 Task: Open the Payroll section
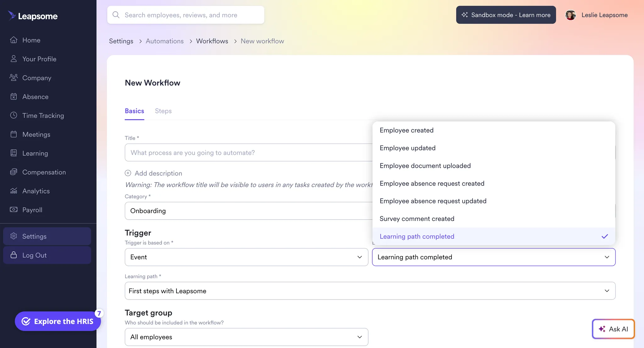(x=32, y=210)
